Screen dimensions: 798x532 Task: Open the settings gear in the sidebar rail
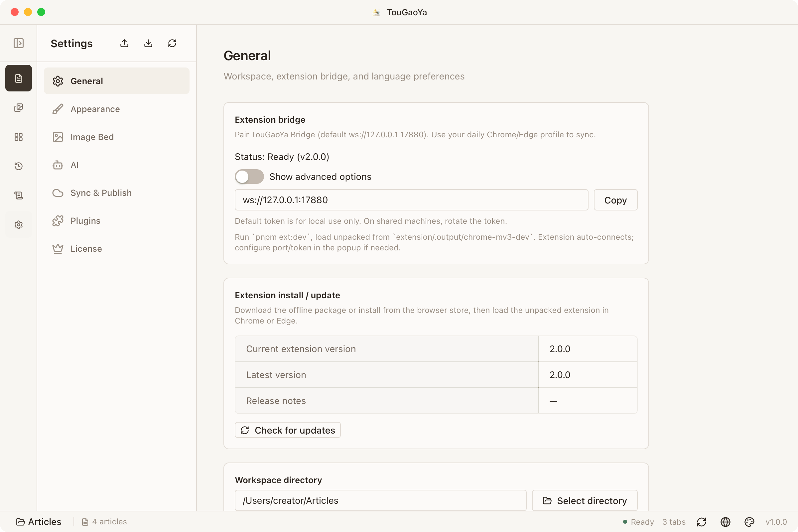(18, 225)
